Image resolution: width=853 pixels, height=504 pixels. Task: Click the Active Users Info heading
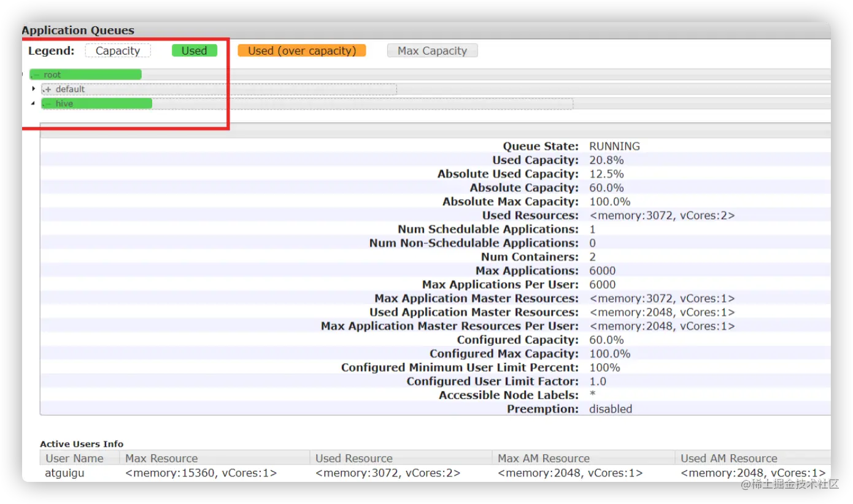[82, 444]
